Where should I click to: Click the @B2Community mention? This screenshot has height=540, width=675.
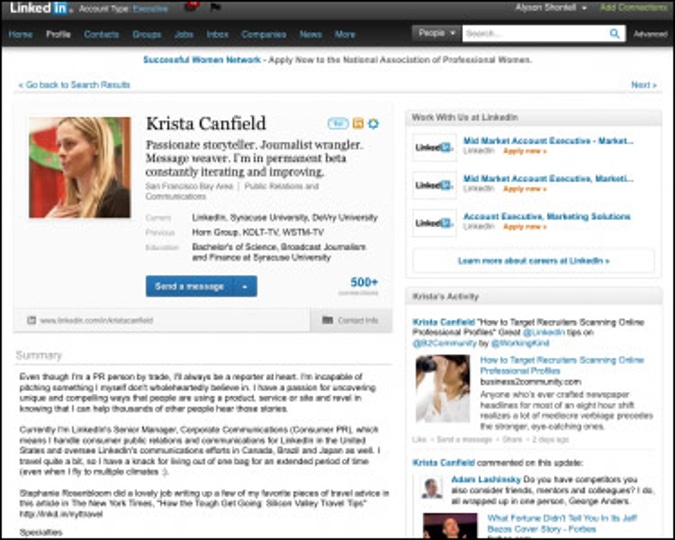(x=444, y=343)
